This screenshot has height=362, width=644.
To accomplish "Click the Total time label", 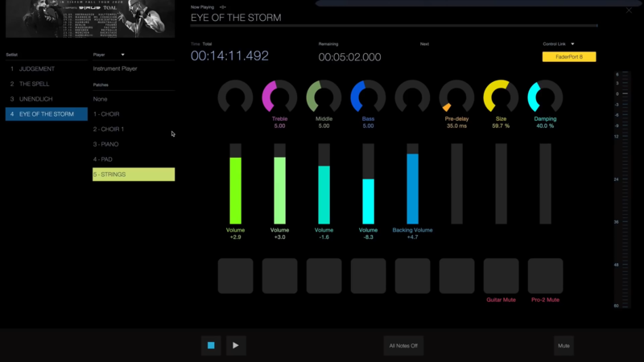I will 207,44.
